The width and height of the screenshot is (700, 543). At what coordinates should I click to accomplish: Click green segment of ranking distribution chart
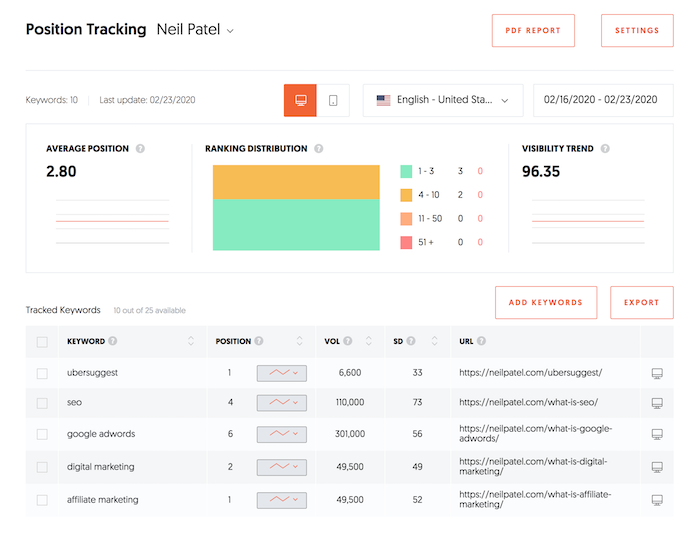296,225
